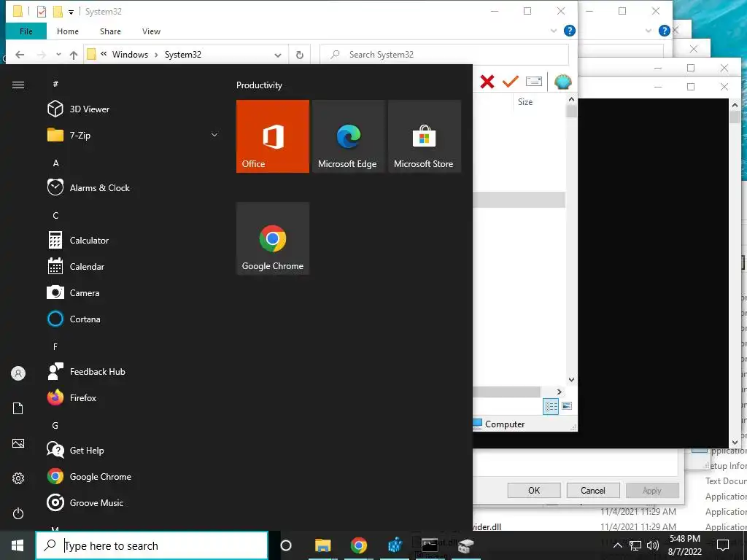Viewport: 747px width, 560px height.
Task: Open the Power options in Start
Action: [18, 513]
